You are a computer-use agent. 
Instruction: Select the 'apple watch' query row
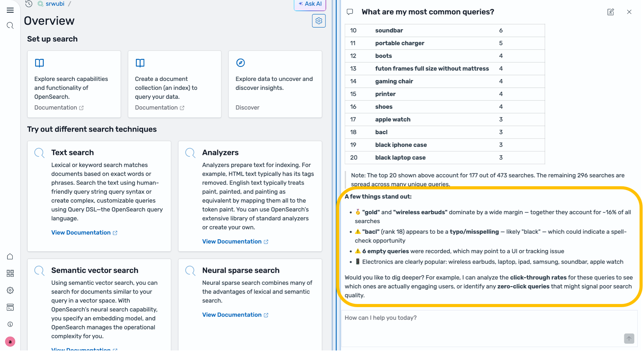445,119
